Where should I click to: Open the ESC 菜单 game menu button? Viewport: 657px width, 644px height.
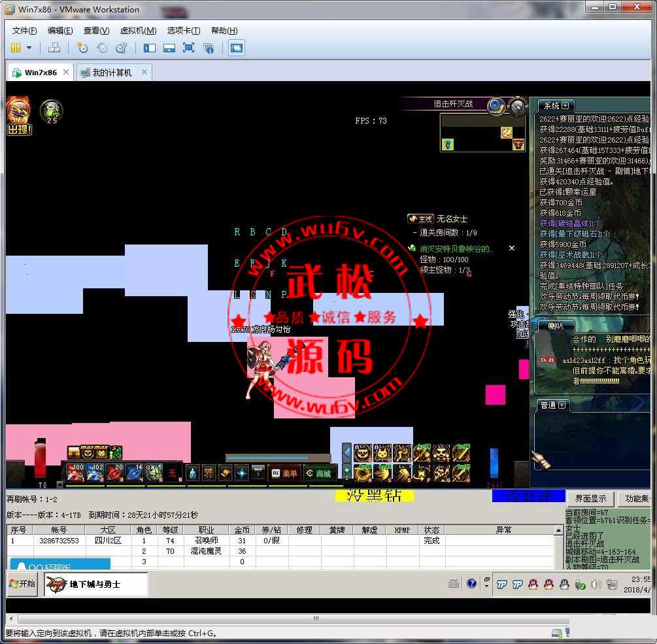click(284, 473)
